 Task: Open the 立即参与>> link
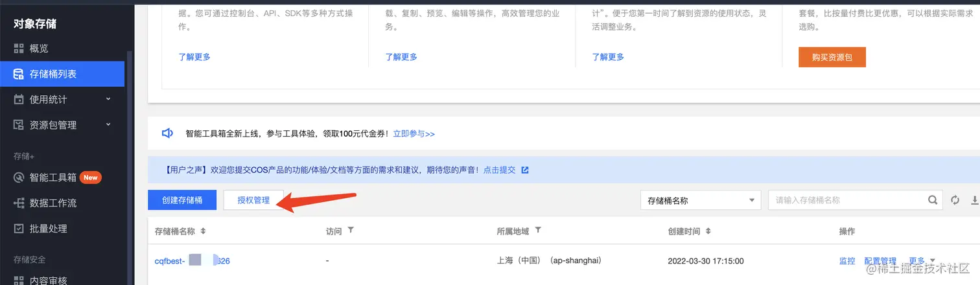(x=414, y=134)
